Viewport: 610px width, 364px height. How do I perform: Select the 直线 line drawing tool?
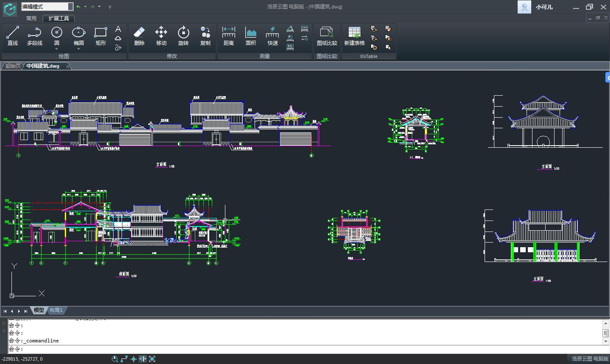coord(13,36)
